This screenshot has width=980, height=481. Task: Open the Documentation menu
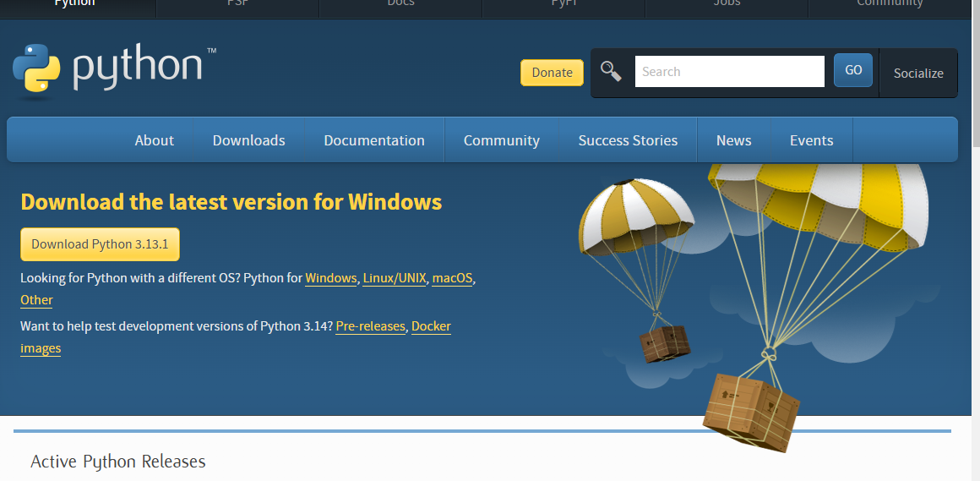[x=374, y=140]
